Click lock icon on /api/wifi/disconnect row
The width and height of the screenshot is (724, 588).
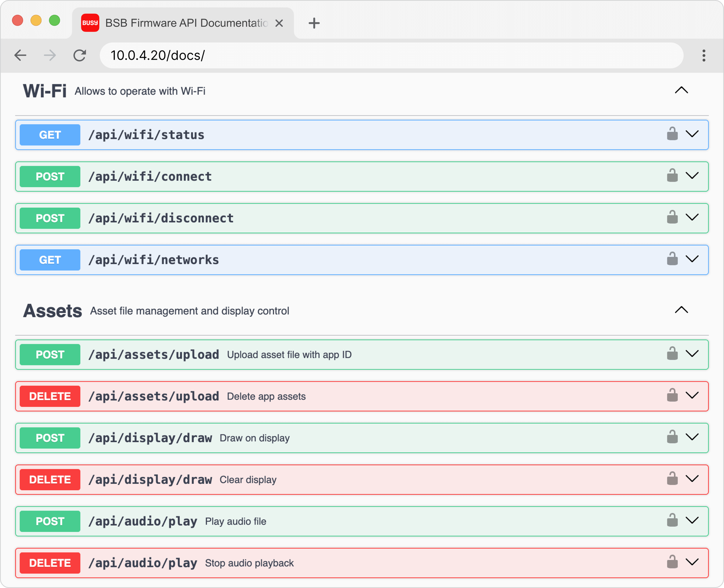click(x=672, y=217)
